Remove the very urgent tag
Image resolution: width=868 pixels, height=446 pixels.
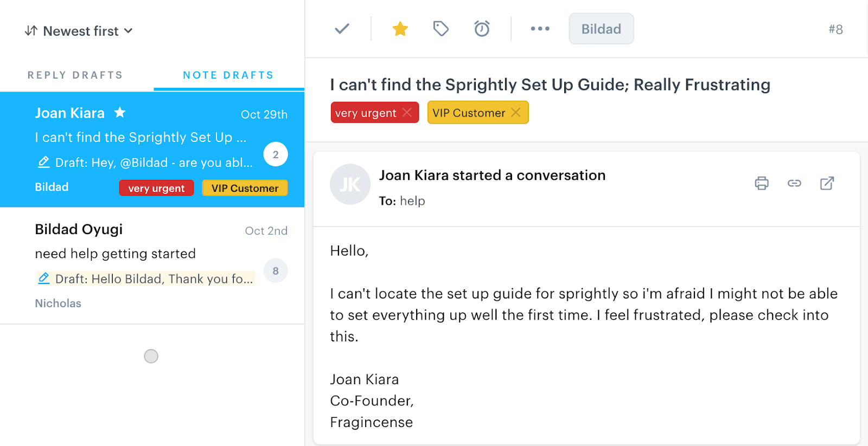point(407,113)
